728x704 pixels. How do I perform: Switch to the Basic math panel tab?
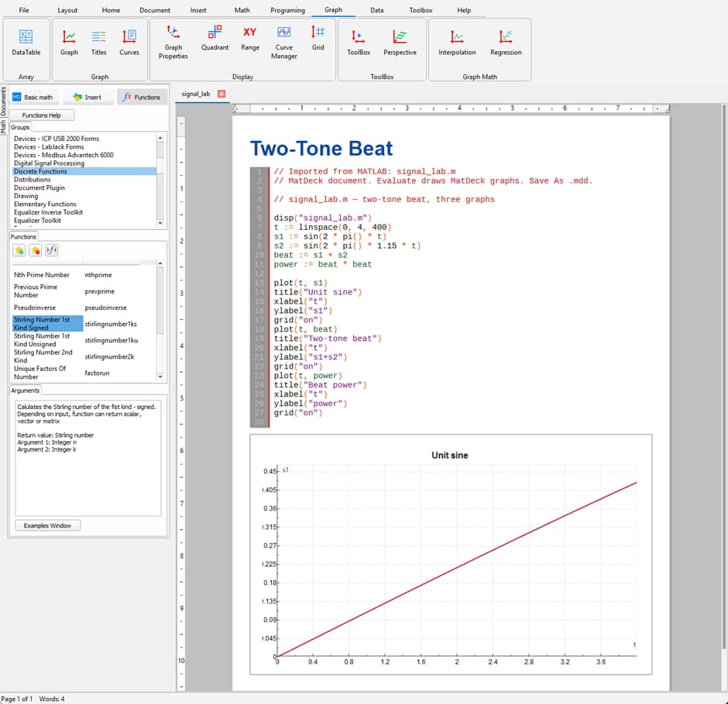point(33,97)
